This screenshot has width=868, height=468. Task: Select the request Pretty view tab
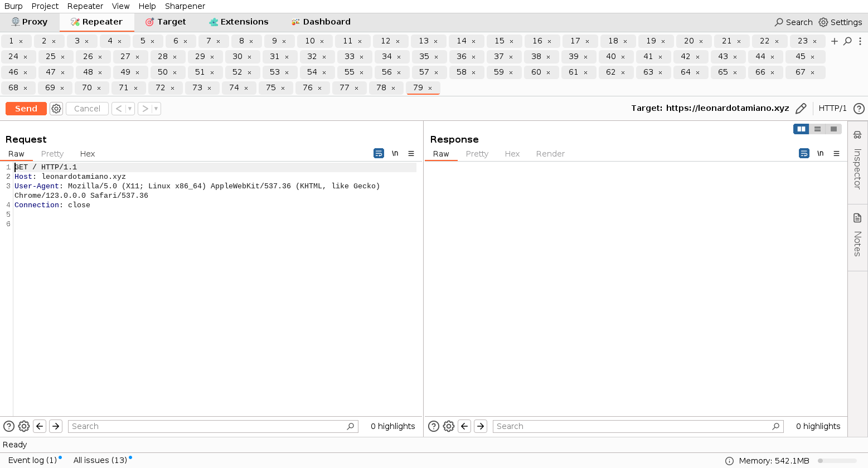pos(52,154)
